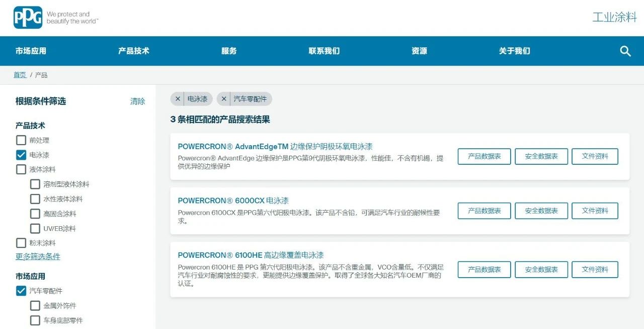
Task: Click the 产品技术 filter section heading
Action: [x=30, y=125]
